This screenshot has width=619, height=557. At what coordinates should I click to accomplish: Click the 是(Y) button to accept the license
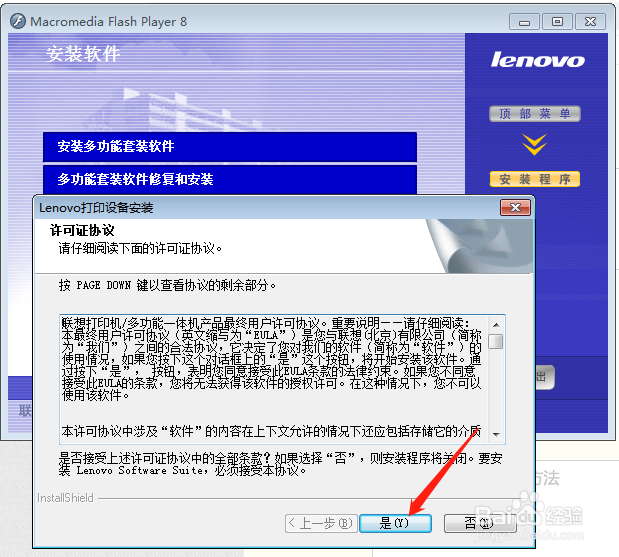pos(395,523)
